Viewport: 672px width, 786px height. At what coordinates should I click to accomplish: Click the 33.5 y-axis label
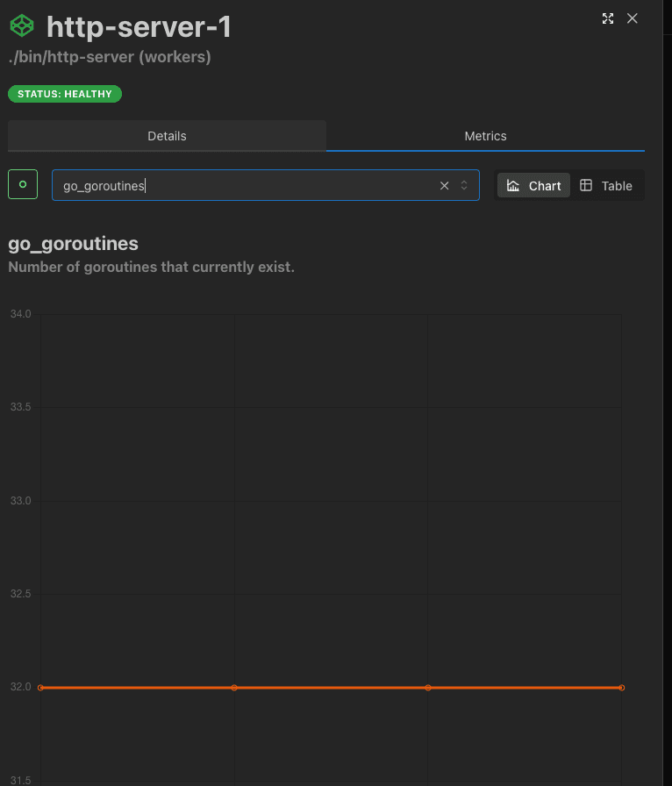(20, 407)
